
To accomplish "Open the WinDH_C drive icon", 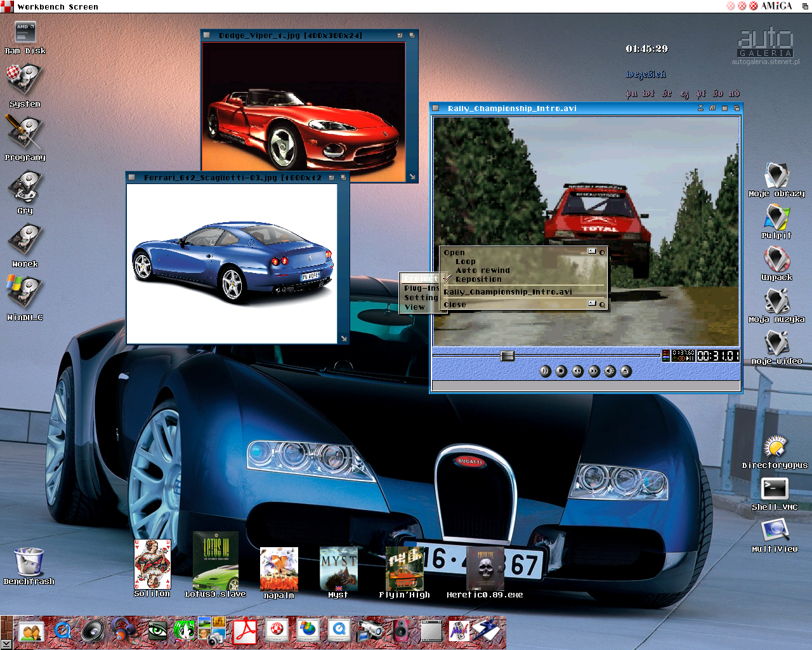I will pyautogui.click(x=24, y=293).
